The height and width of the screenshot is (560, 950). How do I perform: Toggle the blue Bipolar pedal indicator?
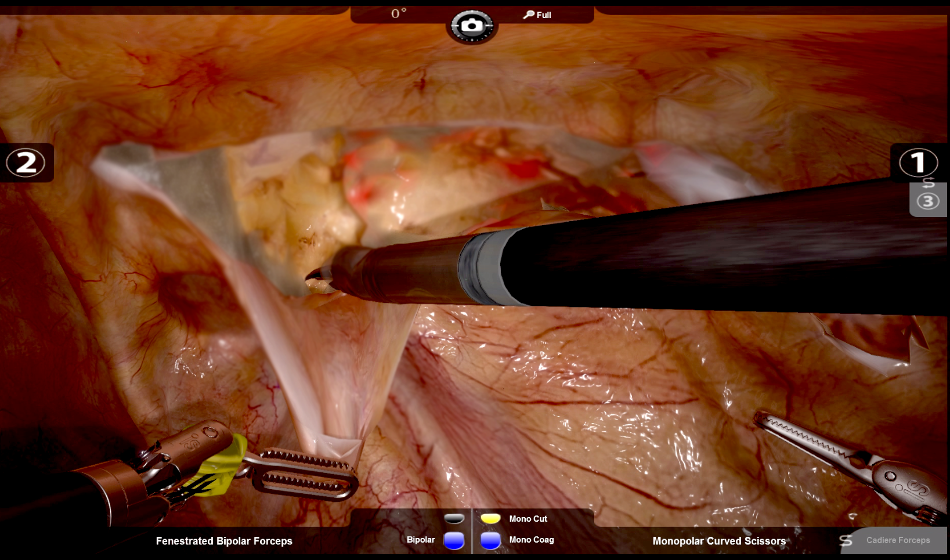(454, 540)
